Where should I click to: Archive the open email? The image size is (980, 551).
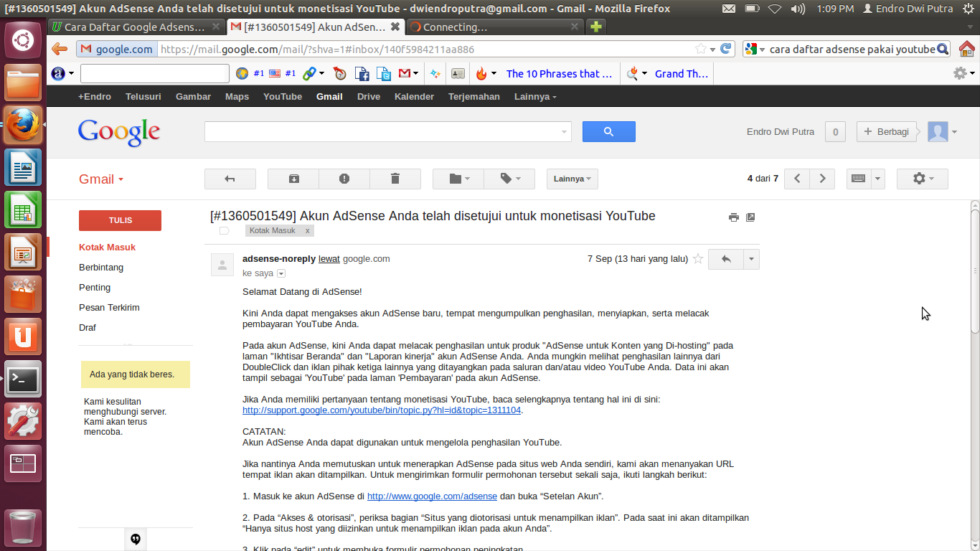293,179
